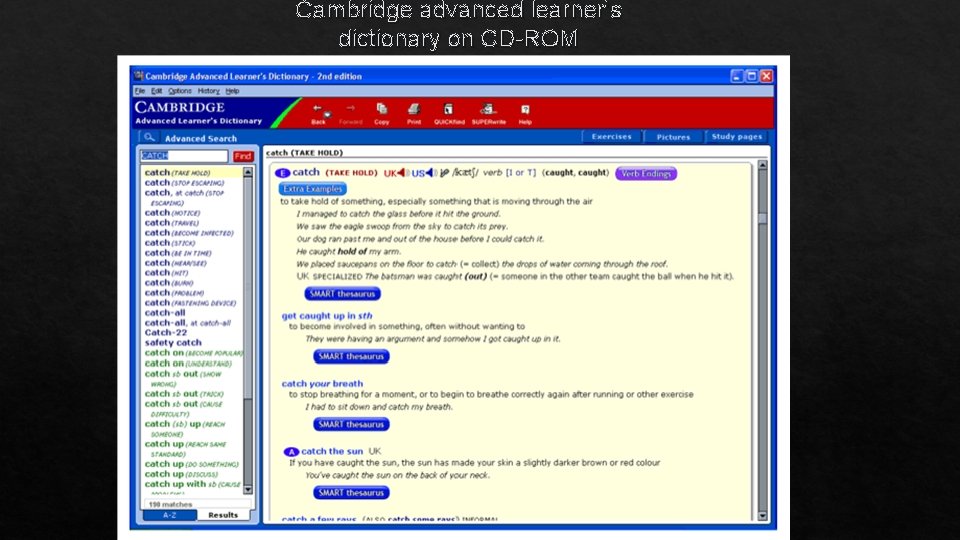The height and width of the screenshot is (540, 960).
Task: Select catch (BE IN TIME) entry
Action: [x=178, y=253]
